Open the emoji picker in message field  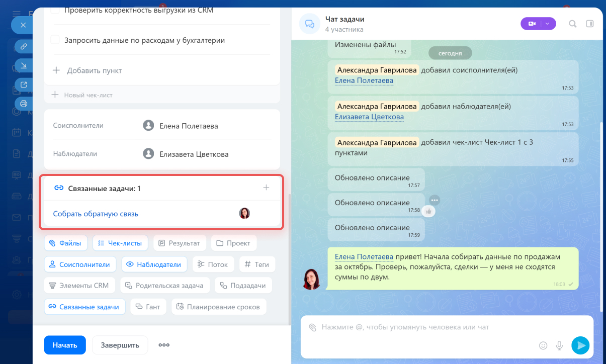543,345
